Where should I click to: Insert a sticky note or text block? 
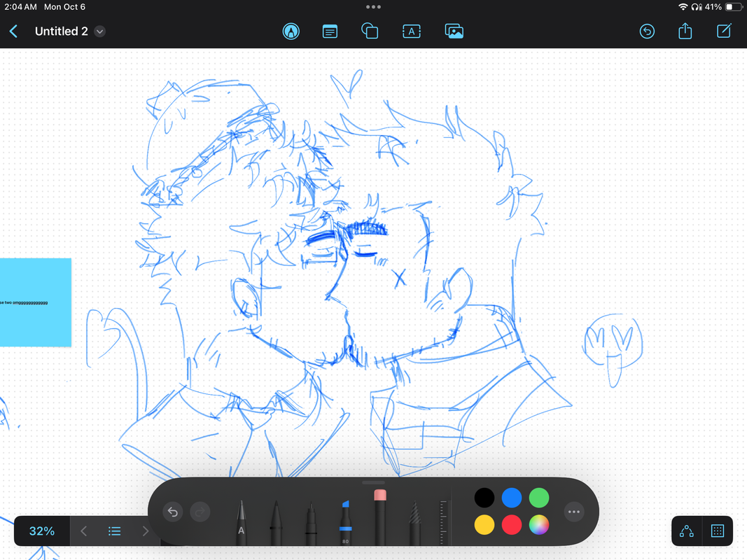coord(330,31)
